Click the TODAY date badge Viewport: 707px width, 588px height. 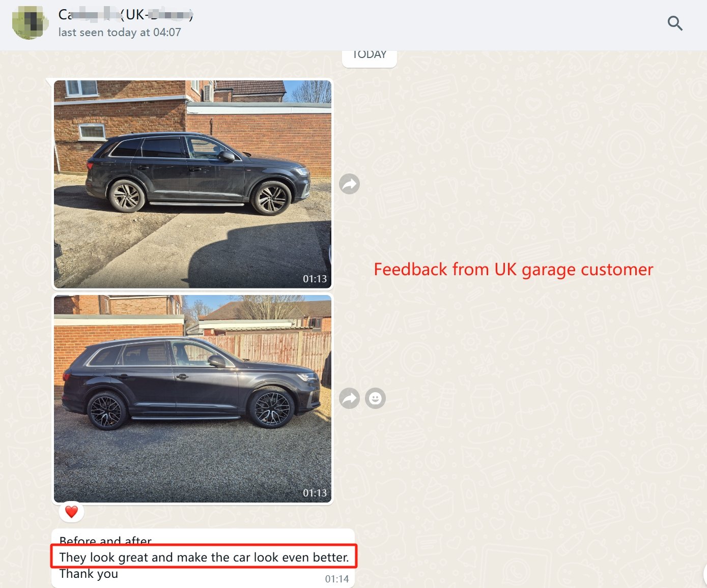coord(370,55)
